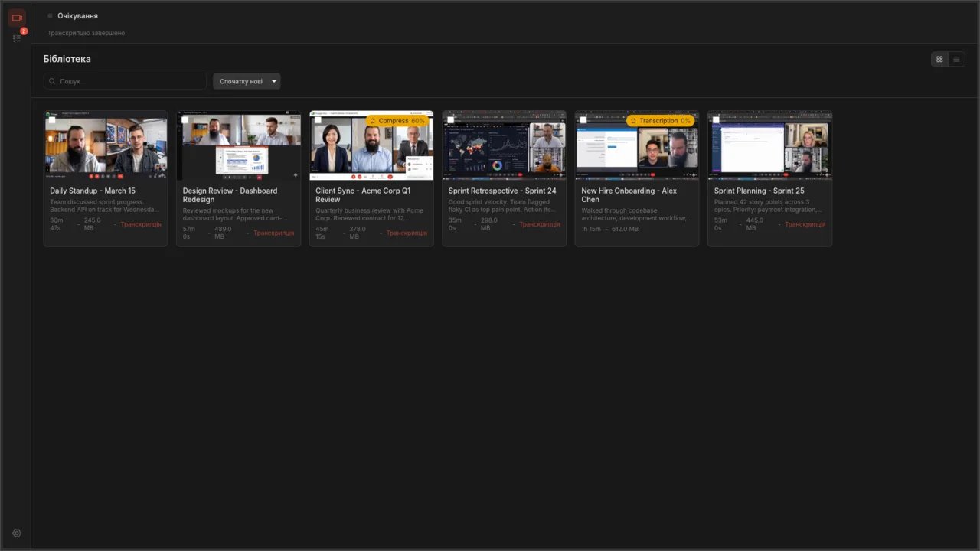The height and width of the screenshot is (551, 980).
Task: Select the Daily Standup card checkbox
Action: coord(52,120)
